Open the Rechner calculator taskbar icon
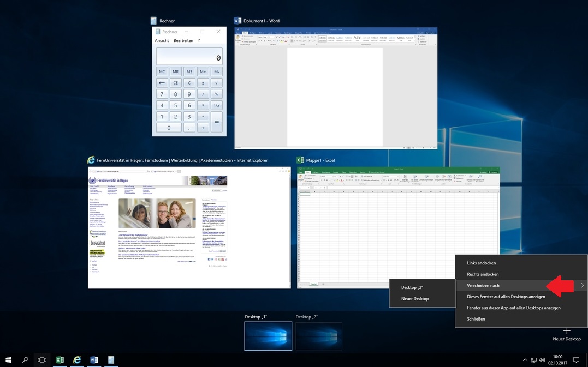The image size is (588, 367). click(111, 360)
